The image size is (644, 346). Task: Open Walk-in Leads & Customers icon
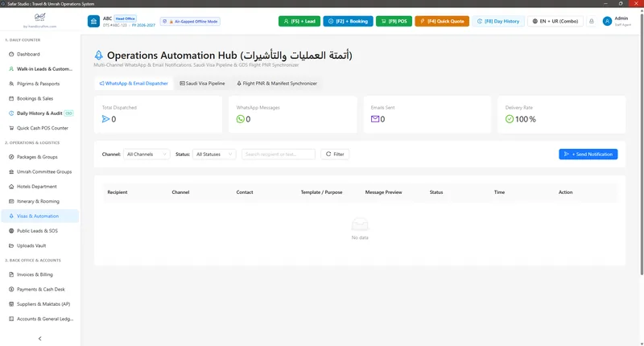pyautogui.click(x=11, y=69)
